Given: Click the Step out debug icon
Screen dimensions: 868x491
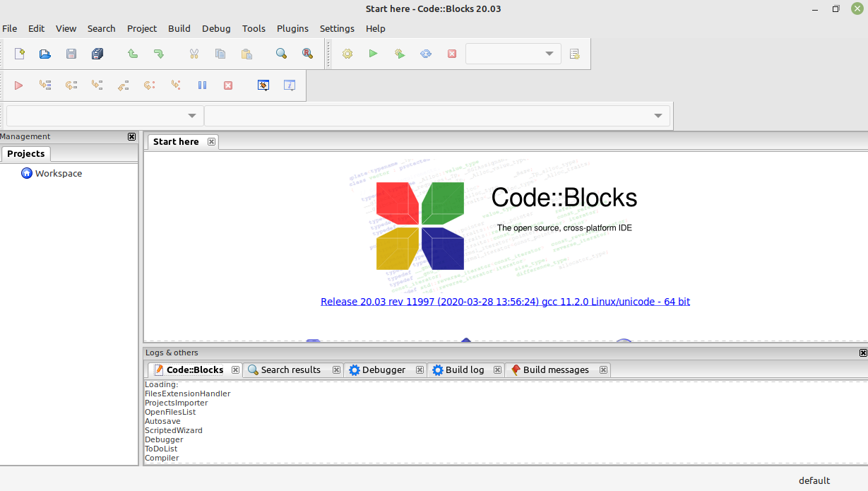Looking at the screenshot, I should [124, 85].
